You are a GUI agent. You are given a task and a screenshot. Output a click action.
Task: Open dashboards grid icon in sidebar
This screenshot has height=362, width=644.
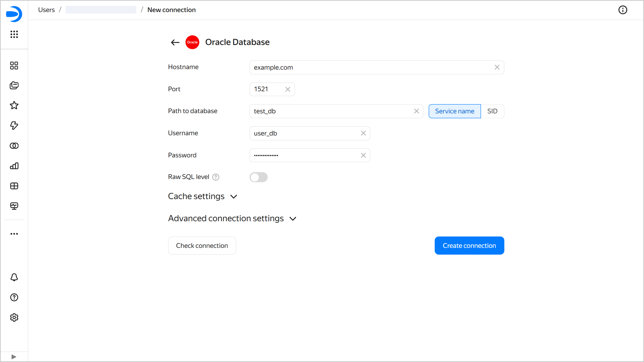coord(14,186)
